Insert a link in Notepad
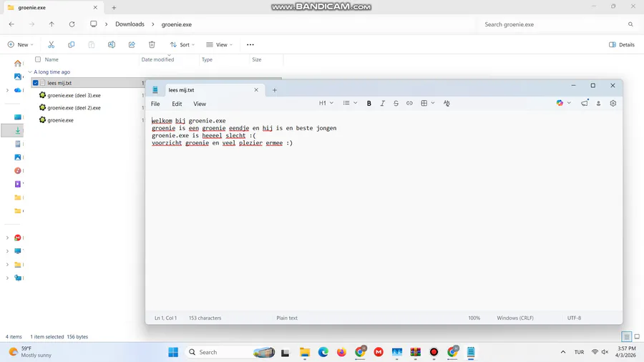The image size is (644, 362). coord(409,104)
